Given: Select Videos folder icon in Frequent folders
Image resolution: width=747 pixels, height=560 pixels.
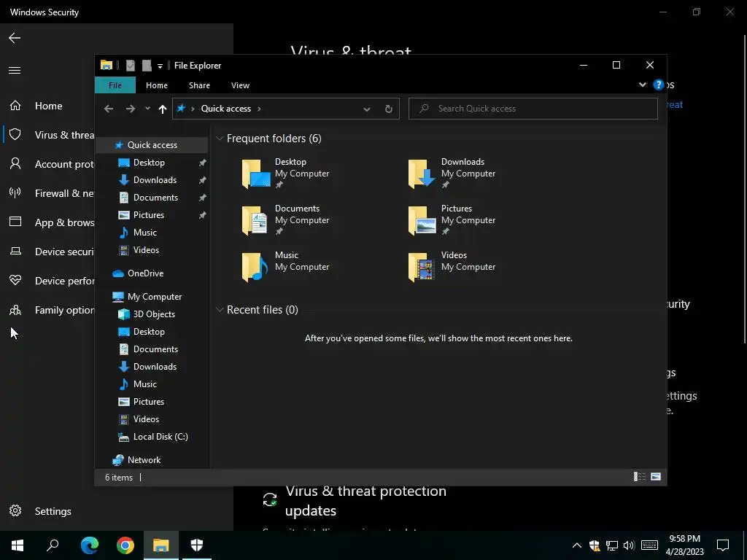Looking at the screenshot, I should pos(422,267).
